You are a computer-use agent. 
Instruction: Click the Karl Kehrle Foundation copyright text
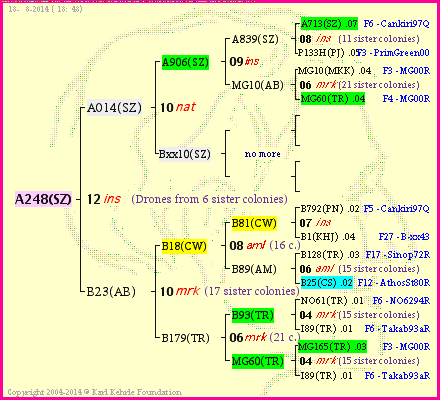click(x=95, y=392)
